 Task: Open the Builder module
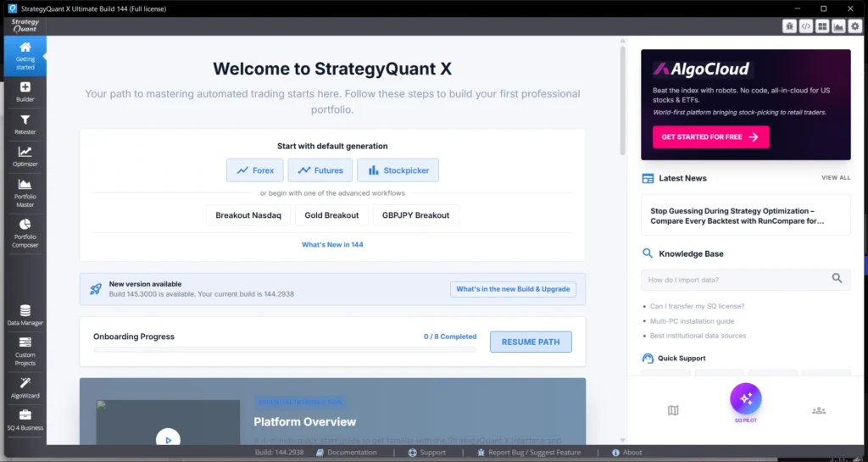(25, 92)
